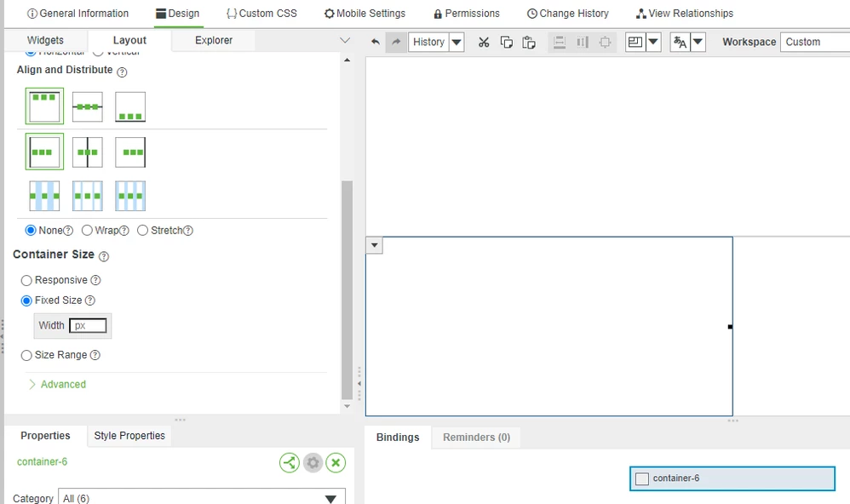The width and height of the screenshot is (850, 504).
Task: Open the History dropdown
Action: (x=456, y=42)
